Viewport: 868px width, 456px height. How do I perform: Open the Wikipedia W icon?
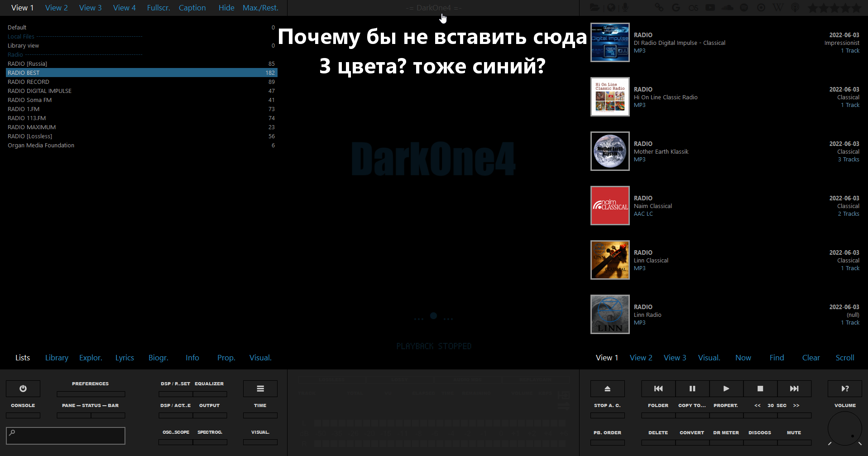click(778, 8)
